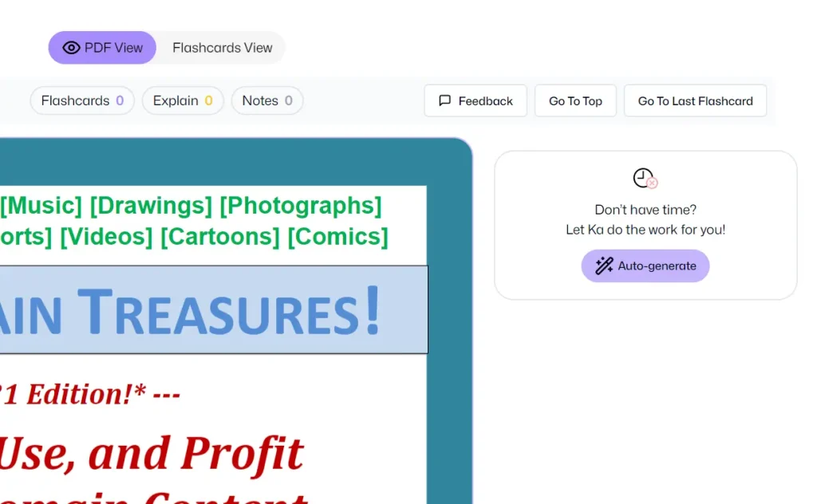Click the magic wand Auto-generate icon

click(x=604, y=266)
